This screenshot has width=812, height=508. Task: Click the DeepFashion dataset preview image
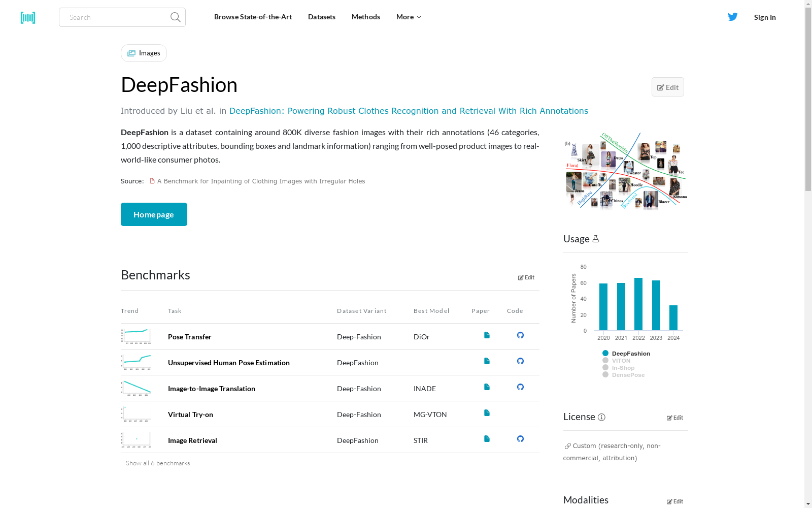[x=626, y=171]
